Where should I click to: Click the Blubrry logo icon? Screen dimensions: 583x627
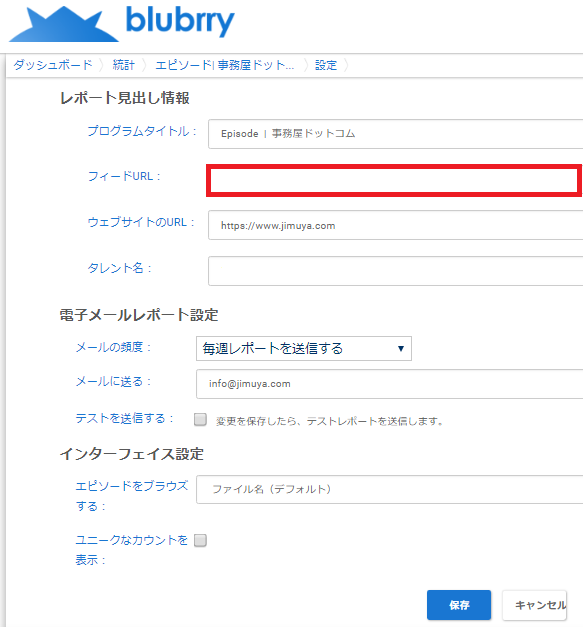tap(64, 24)
